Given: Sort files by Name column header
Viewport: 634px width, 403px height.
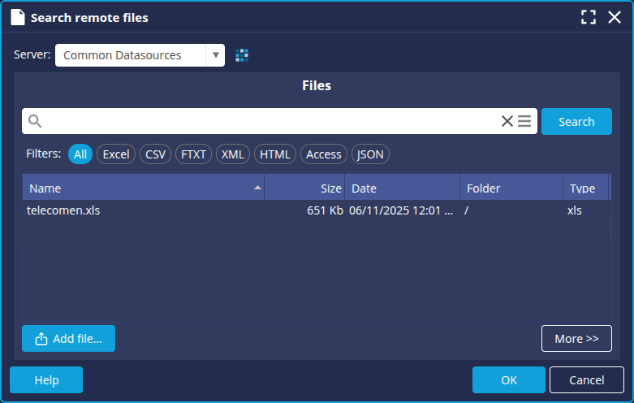Looking at the screenshot, I should tap(140, 188).
